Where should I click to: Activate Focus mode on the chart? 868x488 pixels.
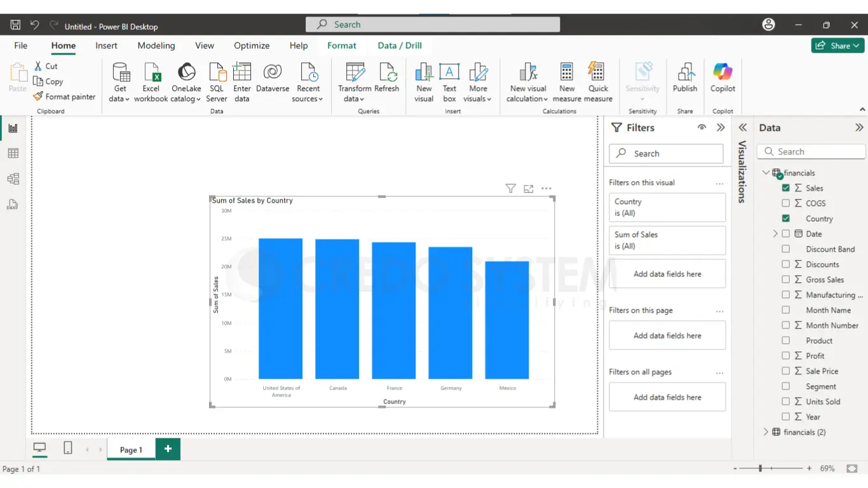529,189
